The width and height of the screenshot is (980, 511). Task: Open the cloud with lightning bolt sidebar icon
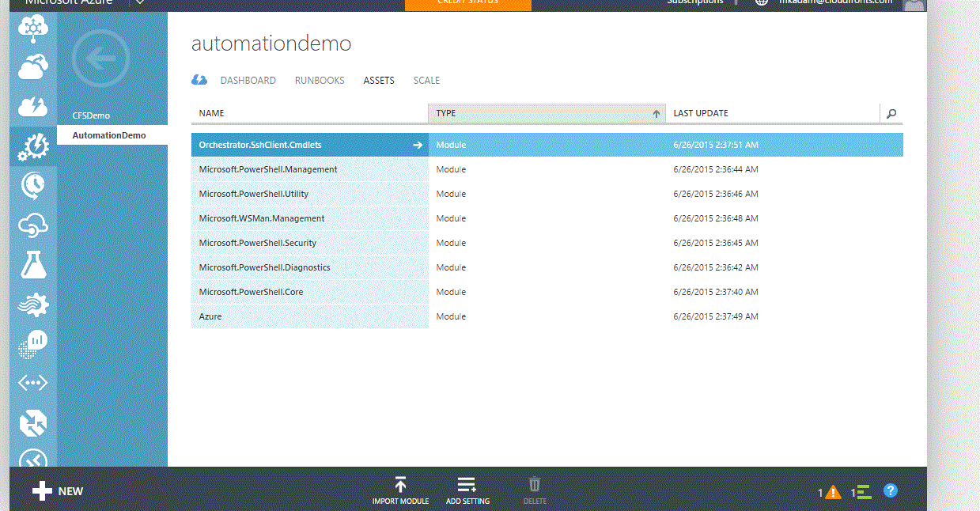(x=33, y=106)
